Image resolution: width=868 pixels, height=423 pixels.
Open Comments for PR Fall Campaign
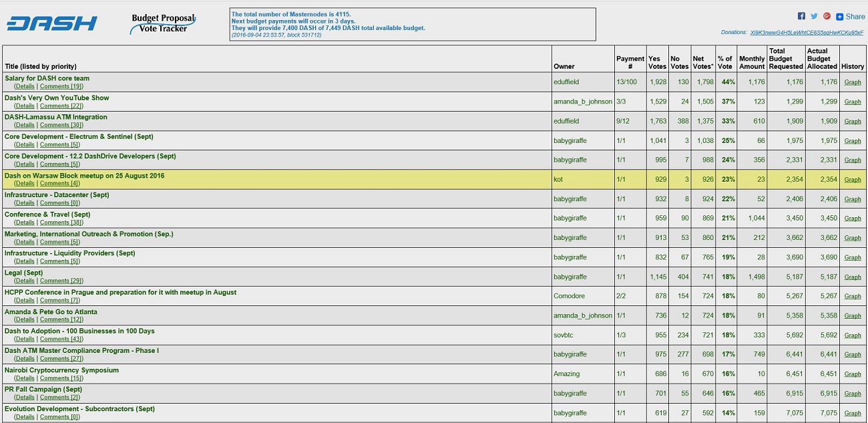coord(60,397)
